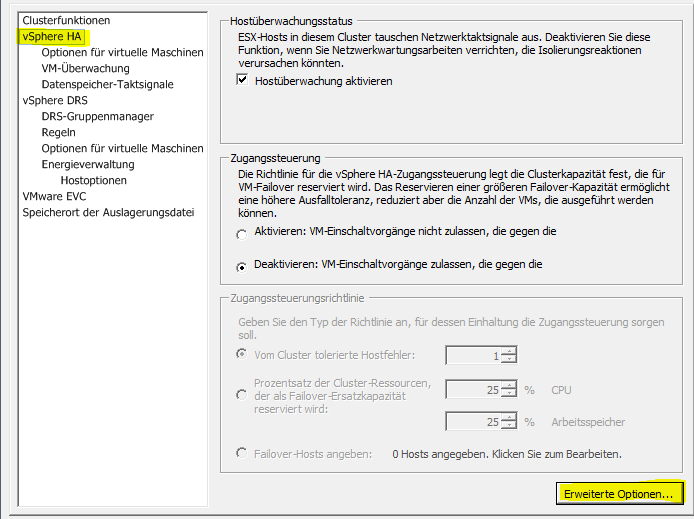
Task: Click the Zugangssteuerung group heading
Action: pos(275,158)
